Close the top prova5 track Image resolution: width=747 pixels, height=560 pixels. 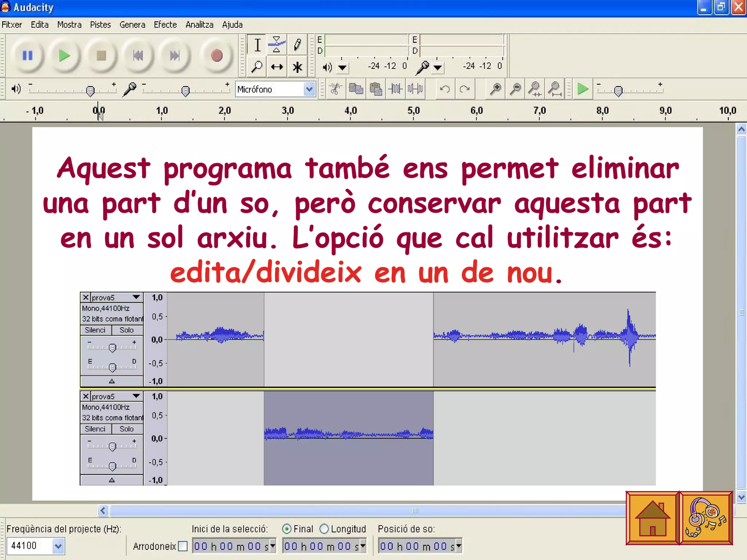pyautogui.click(x=86, y=297)
